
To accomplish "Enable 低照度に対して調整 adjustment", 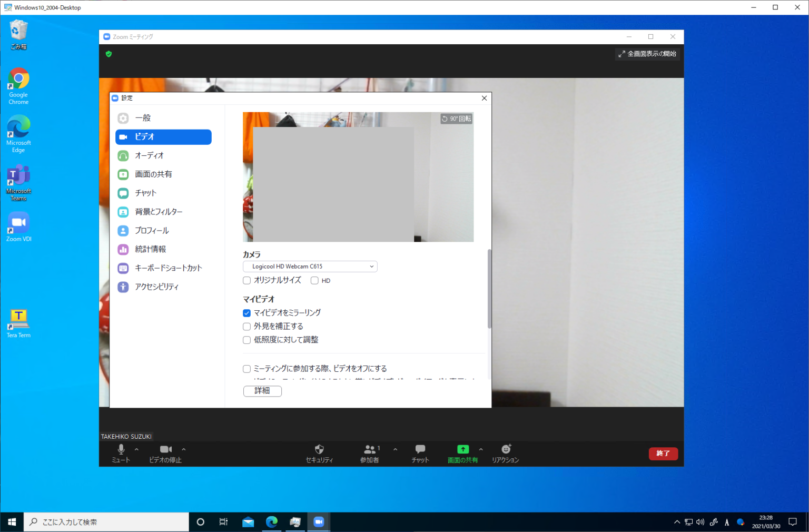I will coord(246,340).
